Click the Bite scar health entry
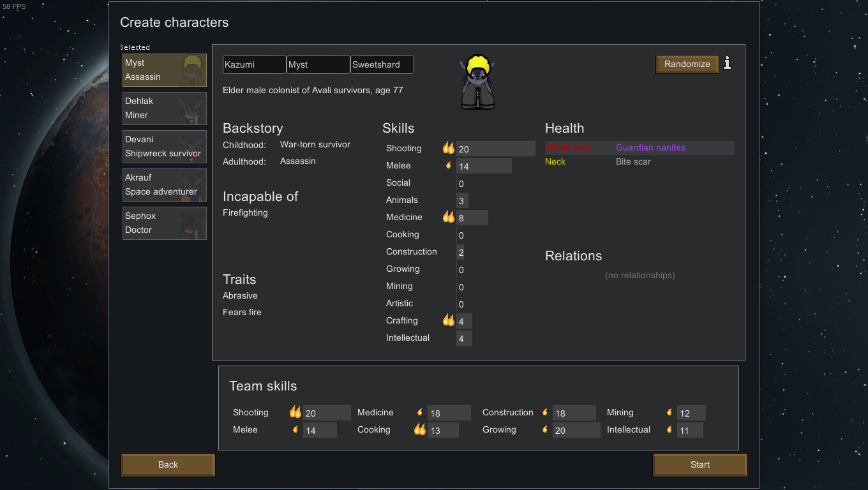 (633, 161)
